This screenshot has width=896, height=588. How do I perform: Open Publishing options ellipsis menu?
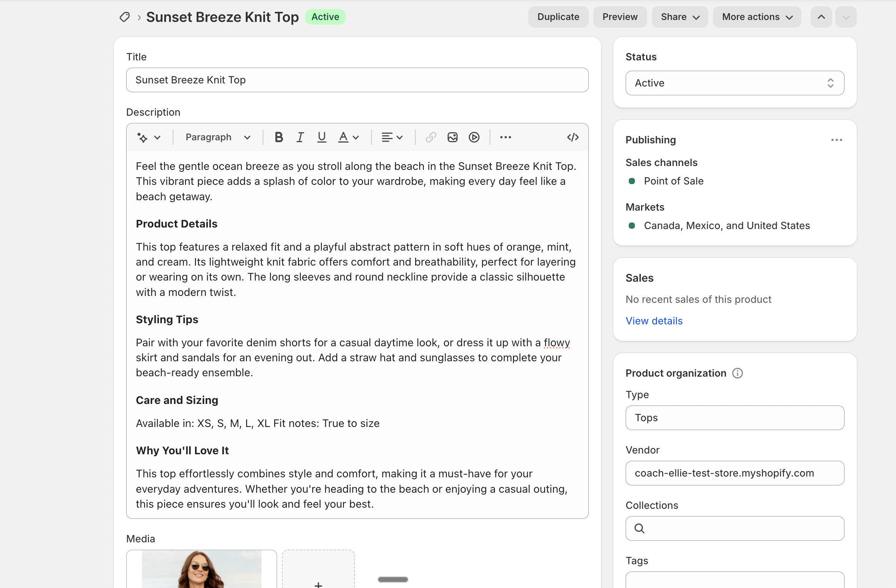(x=836, y=140)
